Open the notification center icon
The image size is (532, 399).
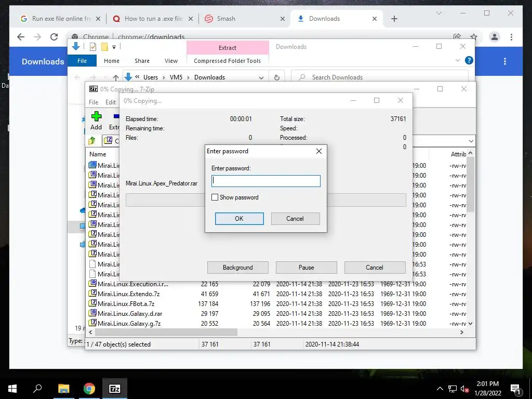515,389
